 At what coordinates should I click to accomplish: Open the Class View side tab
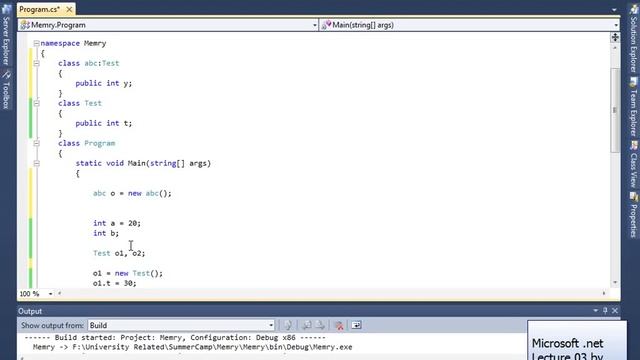(633, 164)
